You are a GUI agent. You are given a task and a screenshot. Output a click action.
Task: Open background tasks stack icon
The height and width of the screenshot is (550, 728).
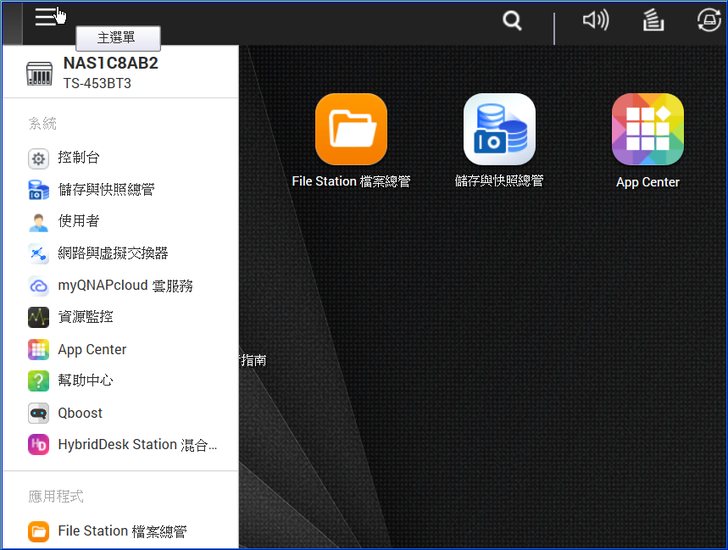point(653,21)
